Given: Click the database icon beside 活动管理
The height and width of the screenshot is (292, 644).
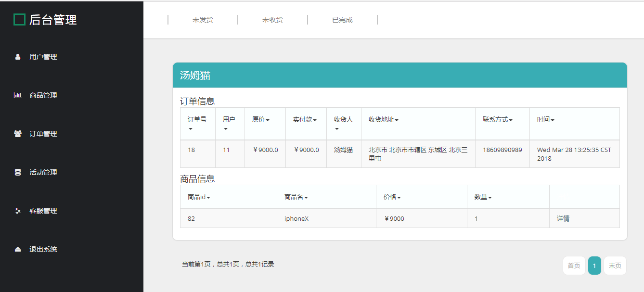Looking at the screenshot, I should [18, 172].
